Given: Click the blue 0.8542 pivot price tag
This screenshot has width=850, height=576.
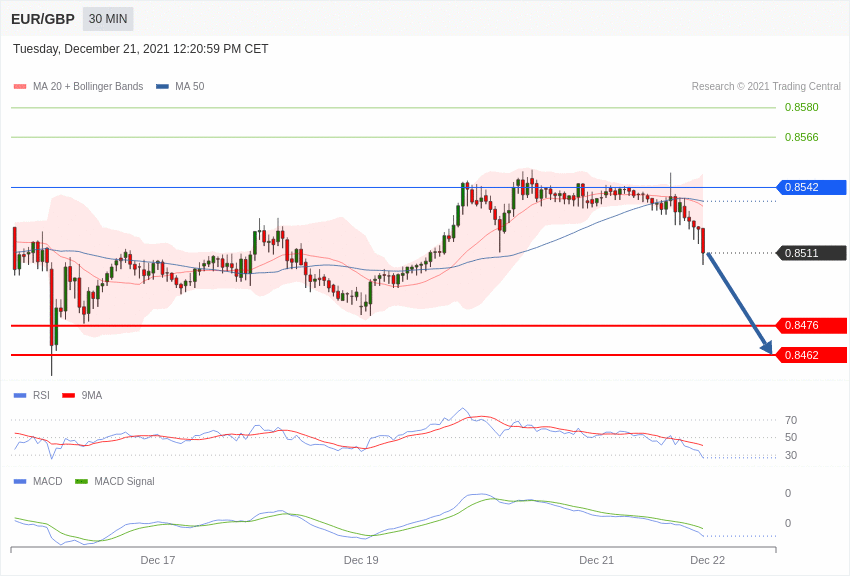Looking at the screenshot, I should coord(812,187).
